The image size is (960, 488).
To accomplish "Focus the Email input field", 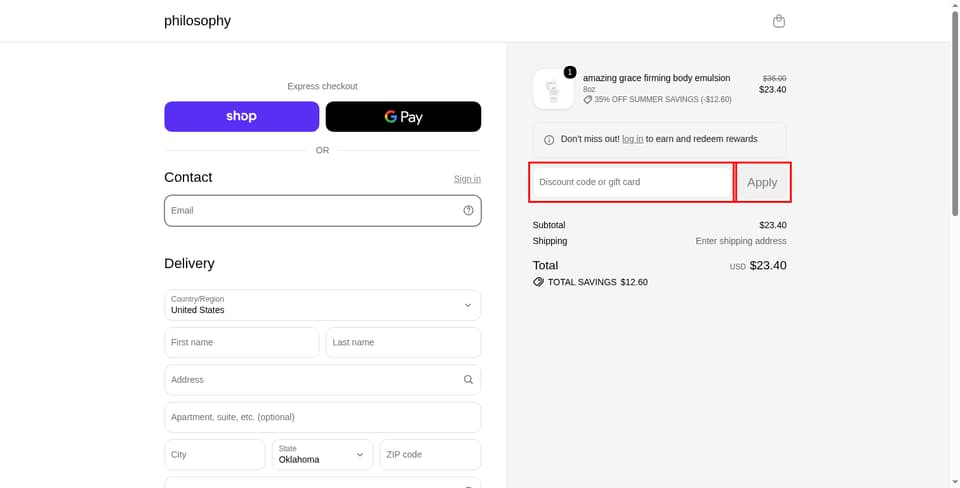I will pyautogui.click(x=323, y=211).
